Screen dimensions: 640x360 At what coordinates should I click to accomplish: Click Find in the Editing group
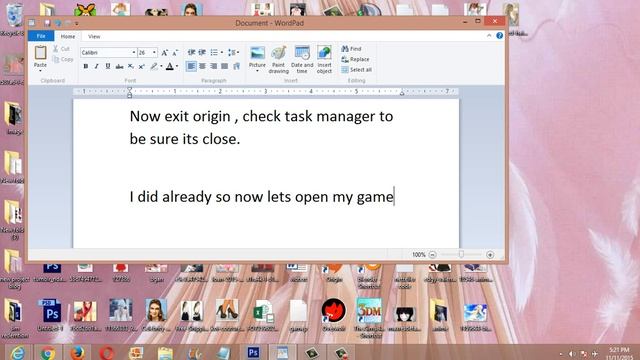pos(351,49)
